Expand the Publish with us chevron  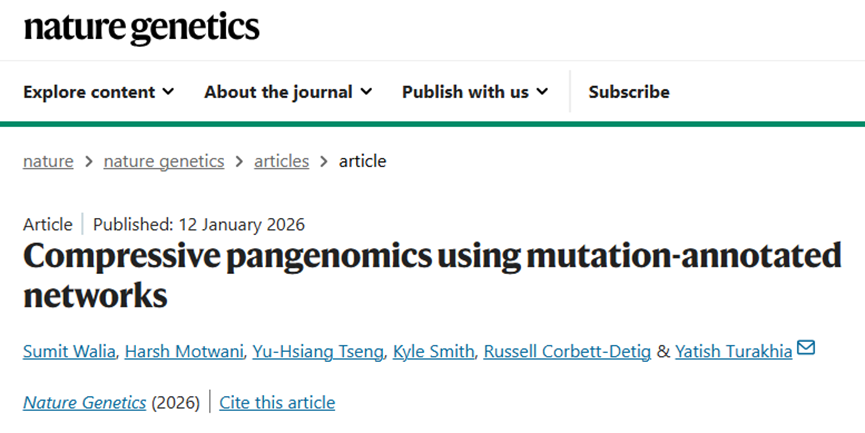tap(543, 92)
